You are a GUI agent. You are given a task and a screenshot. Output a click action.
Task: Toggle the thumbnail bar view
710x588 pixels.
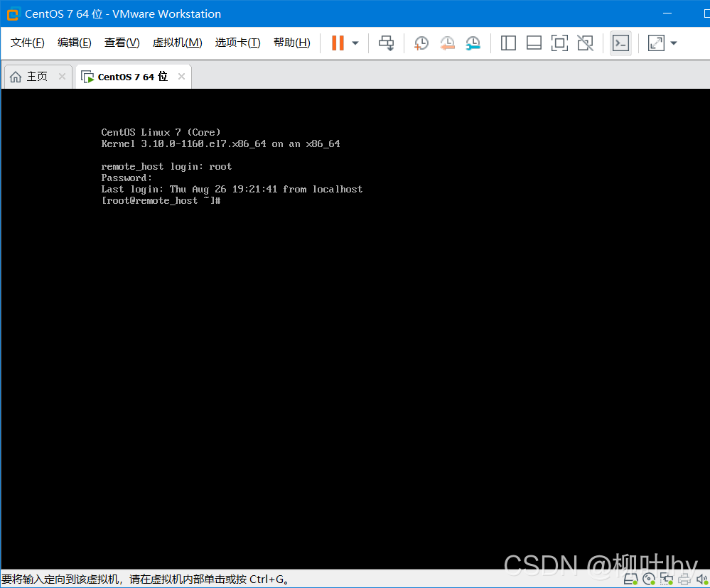click(534, 43)
